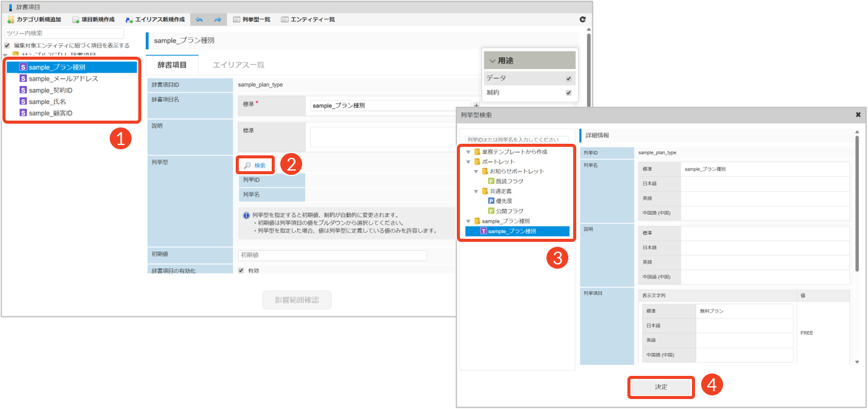This screenshot has height=410, width=868.
Task: Click the 列挙型検索 dialog vertical scrollbar
Action: 856,201
